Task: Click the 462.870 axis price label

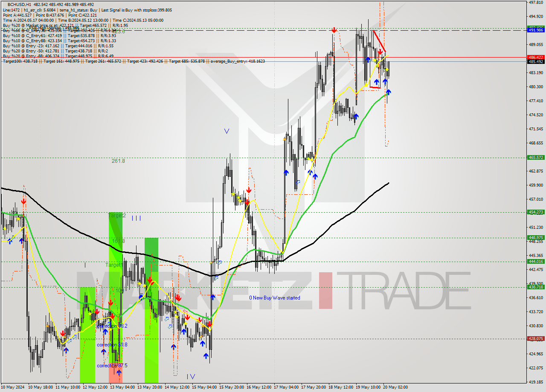Action: 536,171
